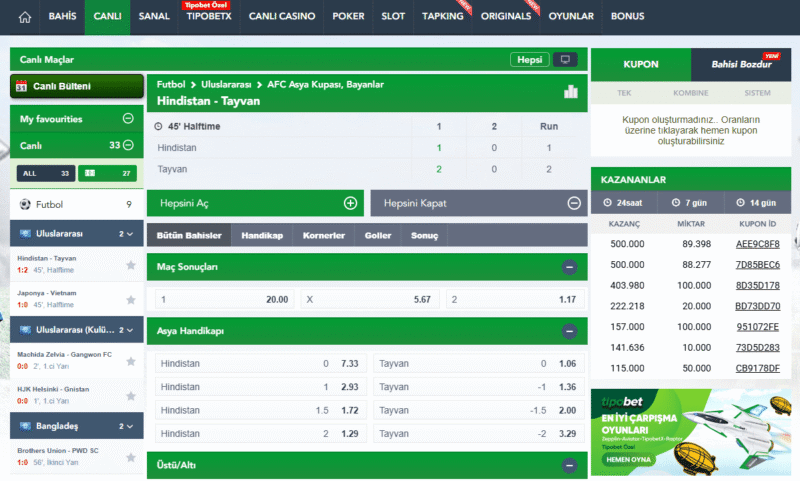The image size is (800, 481).
Task: Click the minus icon on Hepsini Kapat
Action: tap(574, 203)
